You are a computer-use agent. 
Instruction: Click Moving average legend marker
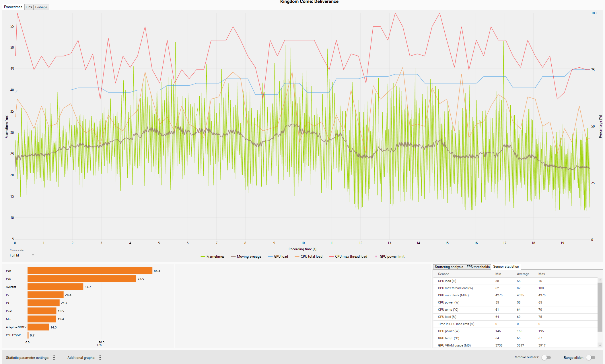(x=233, y=257)
